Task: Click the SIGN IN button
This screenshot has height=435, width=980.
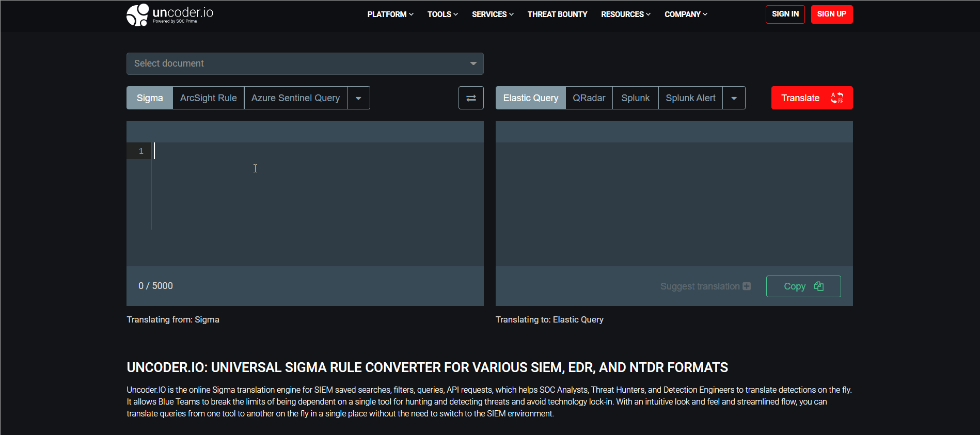Action: 785,14
